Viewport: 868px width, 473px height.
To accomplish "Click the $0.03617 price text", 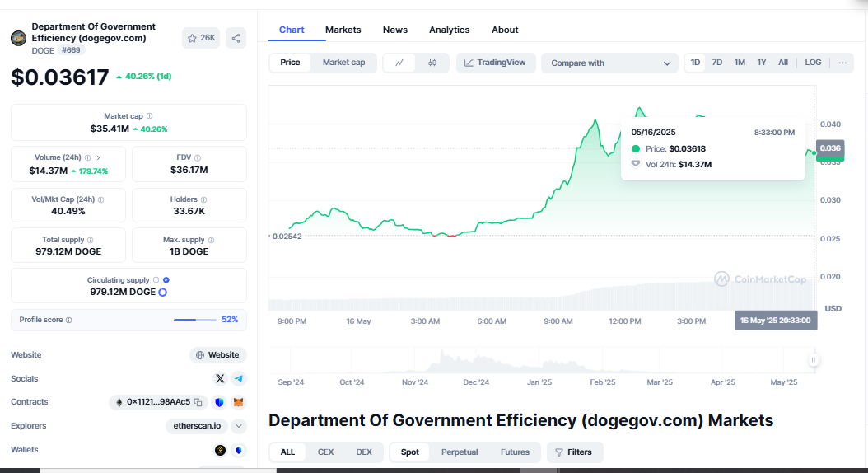I will coord(60,77).
